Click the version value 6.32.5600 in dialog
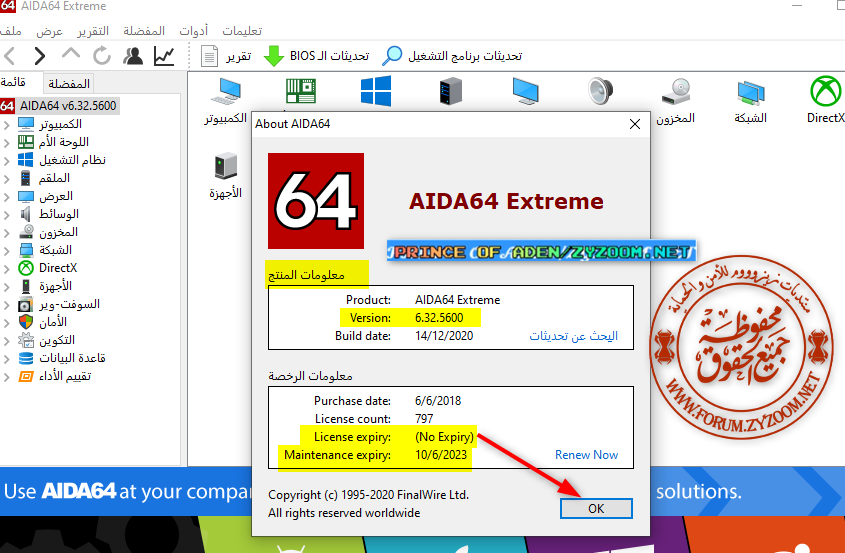The width and height of the screenshot is (845, 553). pyautogui.click(x=439, y=317)
